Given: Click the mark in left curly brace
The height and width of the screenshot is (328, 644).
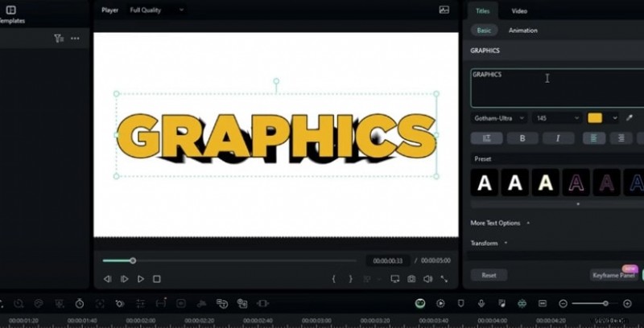Looking at the screenshot, I should point(333,279).
